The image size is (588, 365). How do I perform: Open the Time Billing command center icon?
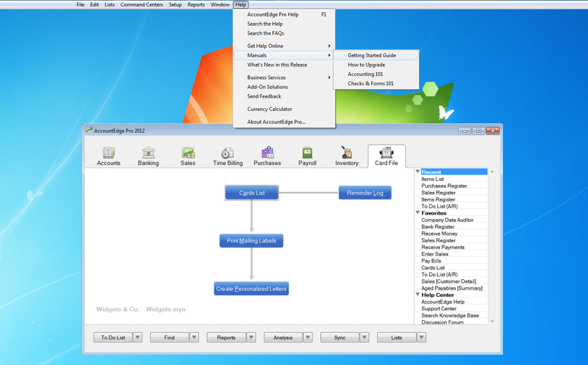pos(227,153)
